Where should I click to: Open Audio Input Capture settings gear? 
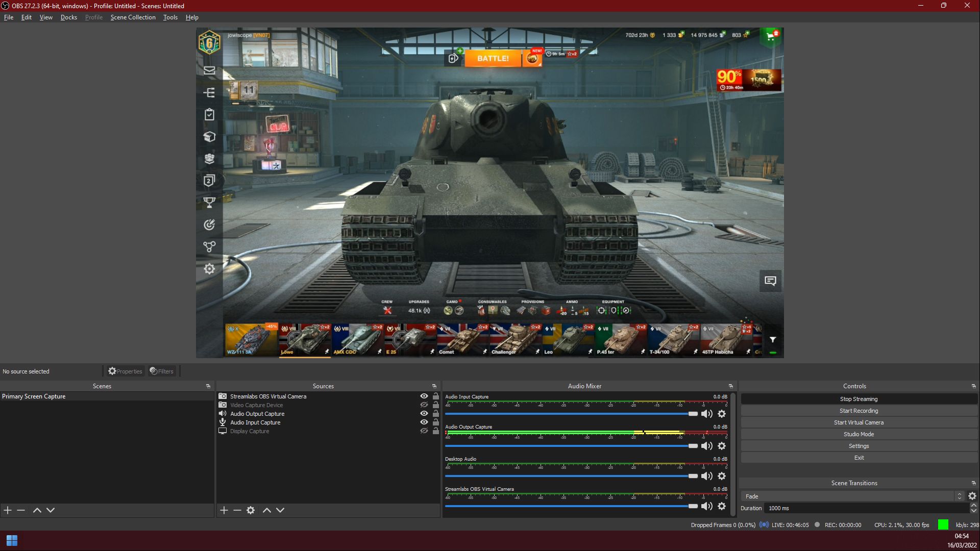(722, 414)
